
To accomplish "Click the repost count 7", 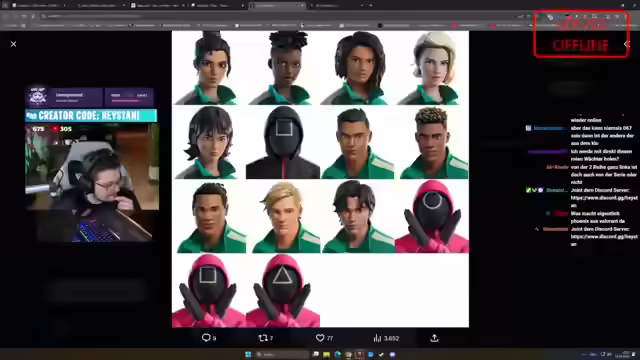I will [x=271, y=338].
